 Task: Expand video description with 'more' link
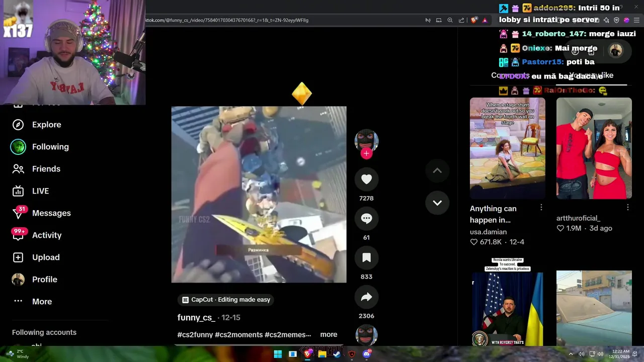[x=329, y=334]
